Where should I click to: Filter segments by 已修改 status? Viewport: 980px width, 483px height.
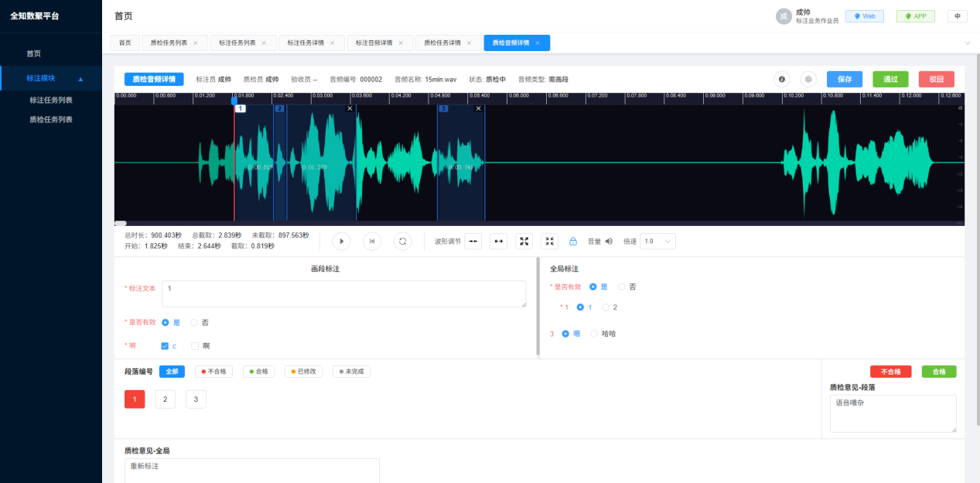[x=303, y=372]
